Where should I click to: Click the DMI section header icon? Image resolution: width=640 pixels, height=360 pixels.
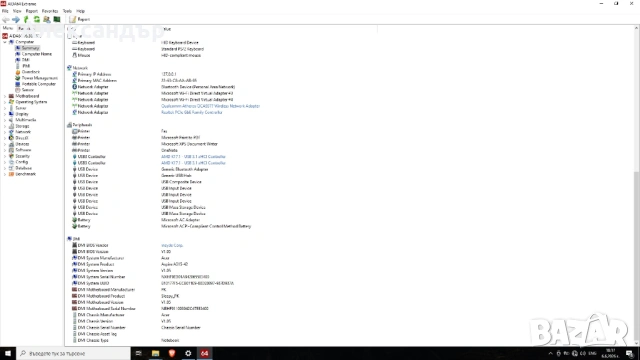[69, 239]
